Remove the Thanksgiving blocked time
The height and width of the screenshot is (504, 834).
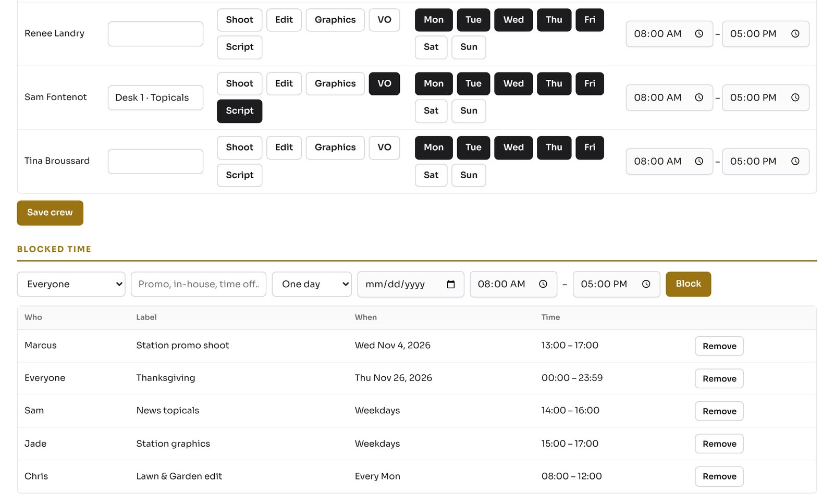pyautogui.click(x=719, y=378)
